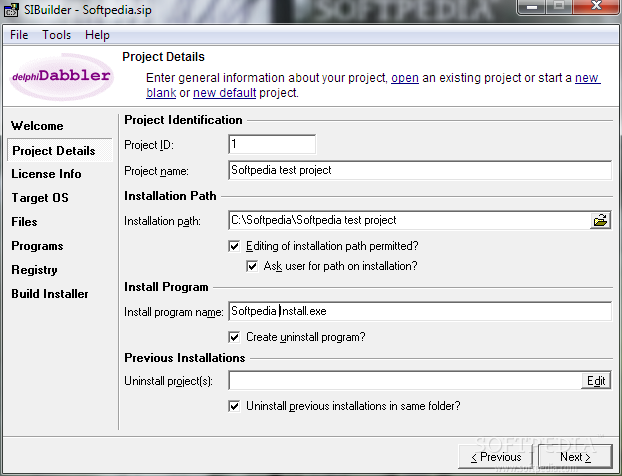Open the File menu
The image size is (622, 476).
19,35
